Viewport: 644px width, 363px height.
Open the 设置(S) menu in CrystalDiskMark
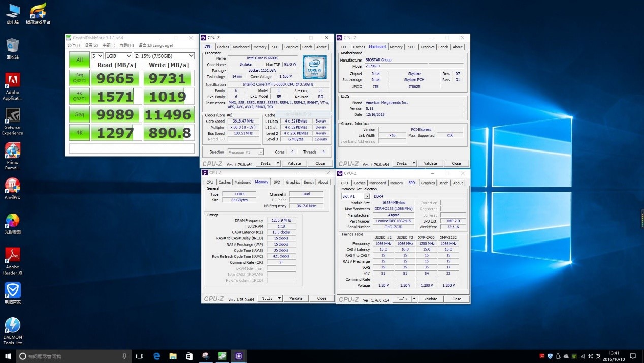(91, 45)
